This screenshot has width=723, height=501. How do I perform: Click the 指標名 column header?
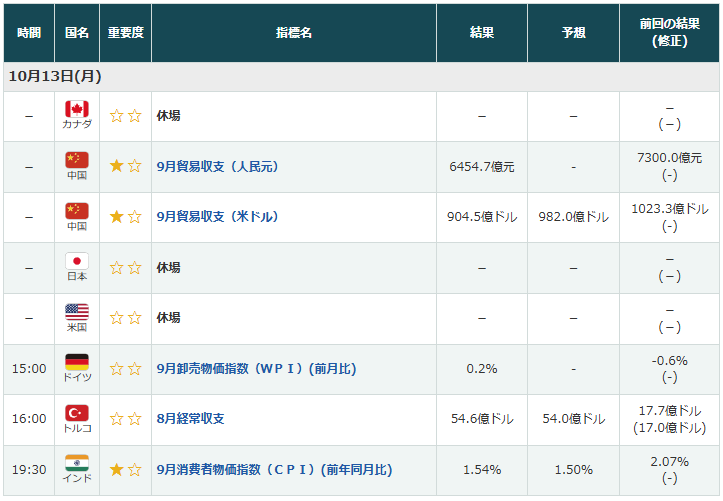[x=293, y=33]
